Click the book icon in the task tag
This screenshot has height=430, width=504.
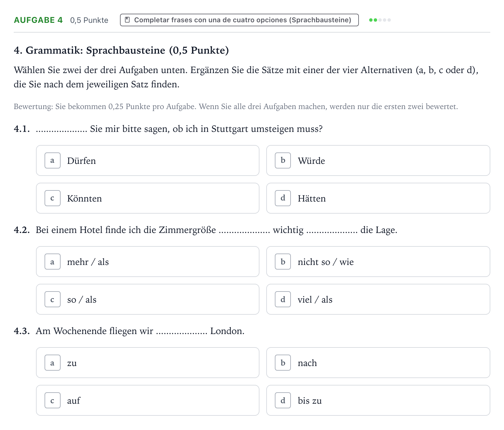(128, 20)
